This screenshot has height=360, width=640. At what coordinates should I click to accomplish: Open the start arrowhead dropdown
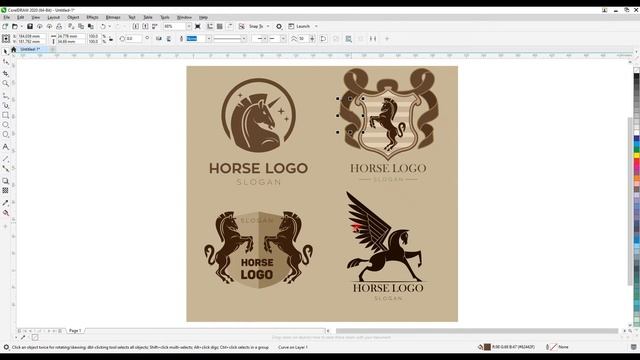[264, 39]
